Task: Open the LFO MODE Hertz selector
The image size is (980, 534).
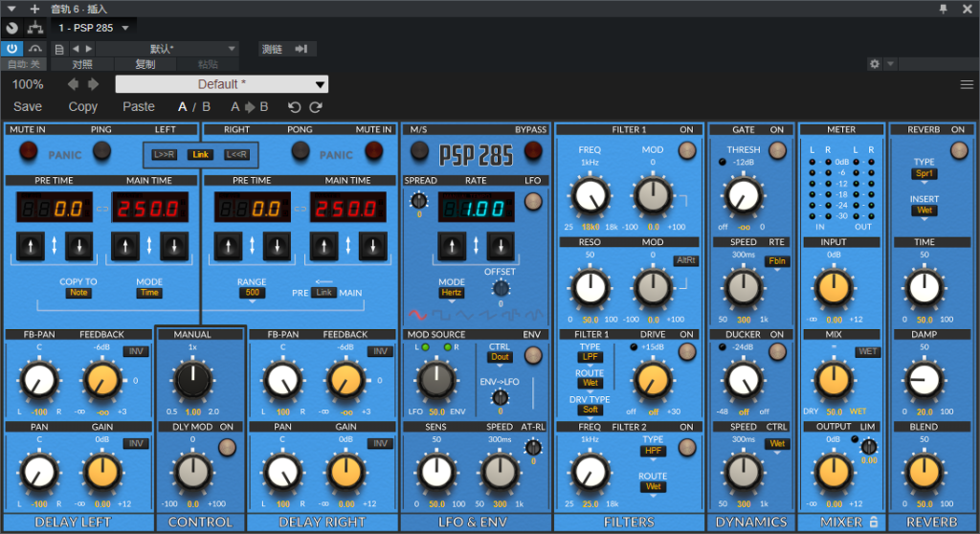Action: pos(452,293)
